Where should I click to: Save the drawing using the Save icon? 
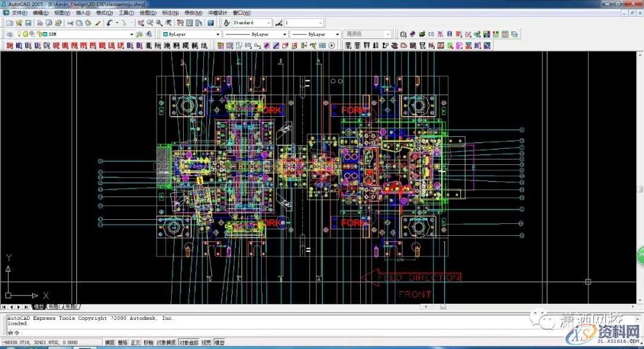coord(27,22)
